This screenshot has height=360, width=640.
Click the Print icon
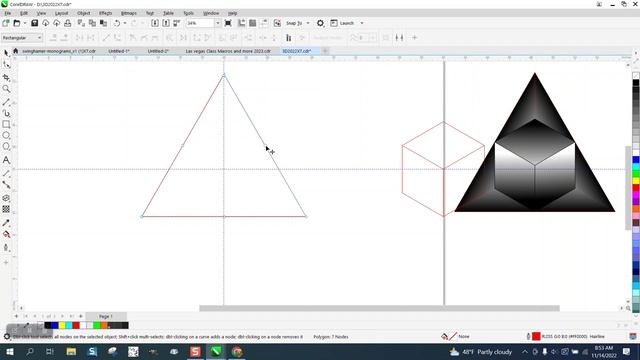(68, 23)
